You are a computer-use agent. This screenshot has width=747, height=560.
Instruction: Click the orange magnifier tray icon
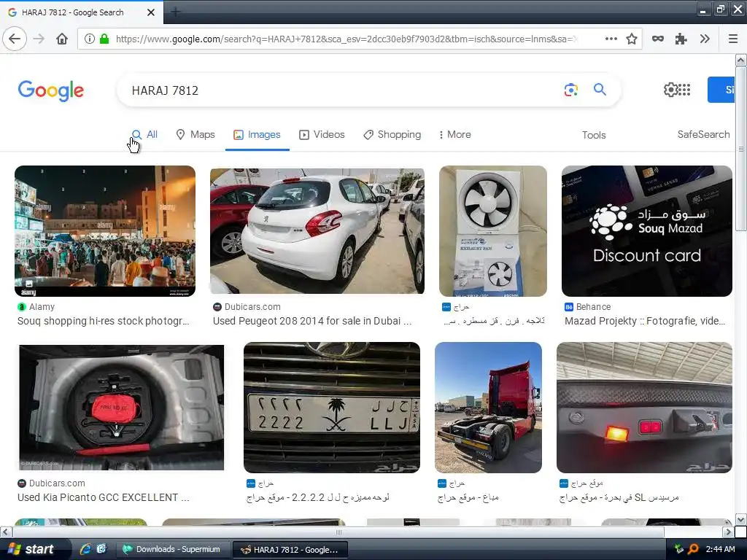(693, 549)
